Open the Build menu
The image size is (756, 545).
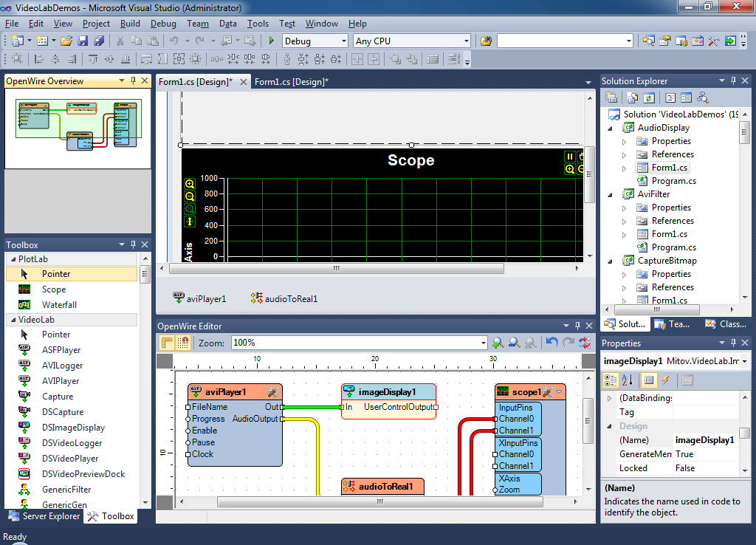pyautogui.click(x=130, y=24)
